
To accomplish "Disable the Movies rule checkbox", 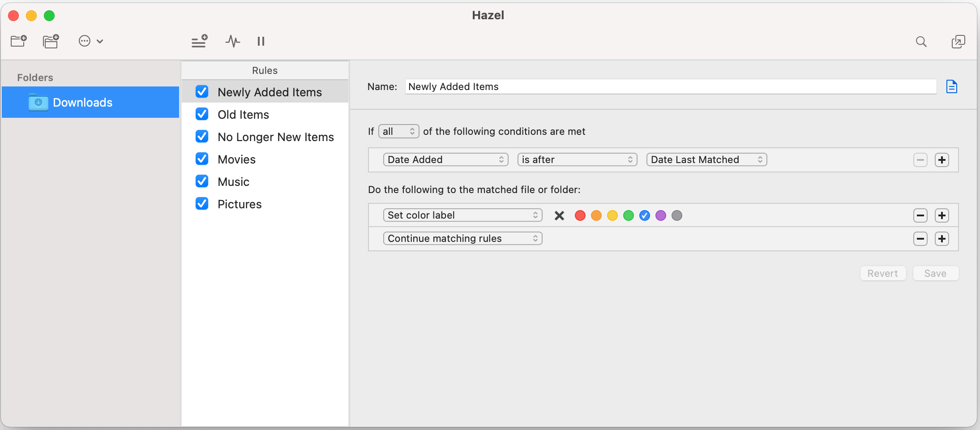I will 202,159.
